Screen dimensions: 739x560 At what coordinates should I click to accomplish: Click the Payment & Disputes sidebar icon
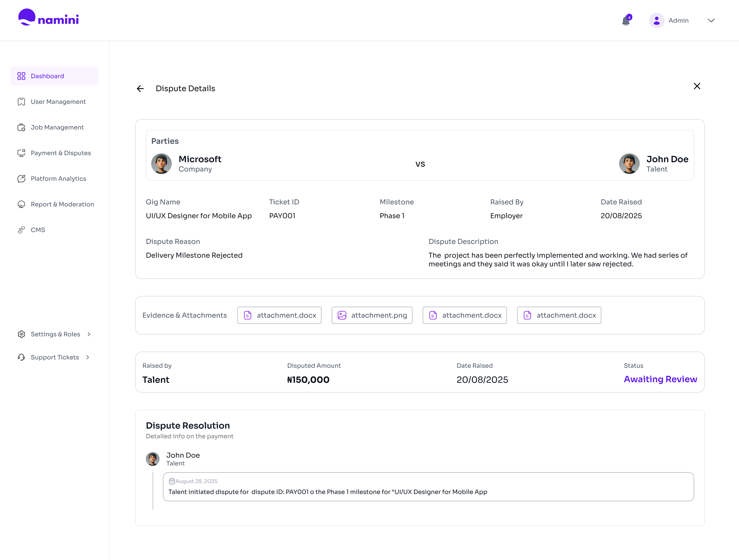(21, 153)
